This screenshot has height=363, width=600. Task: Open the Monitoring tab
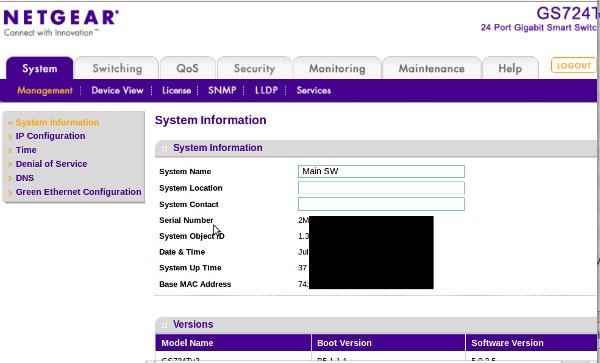tap(337, 68)
